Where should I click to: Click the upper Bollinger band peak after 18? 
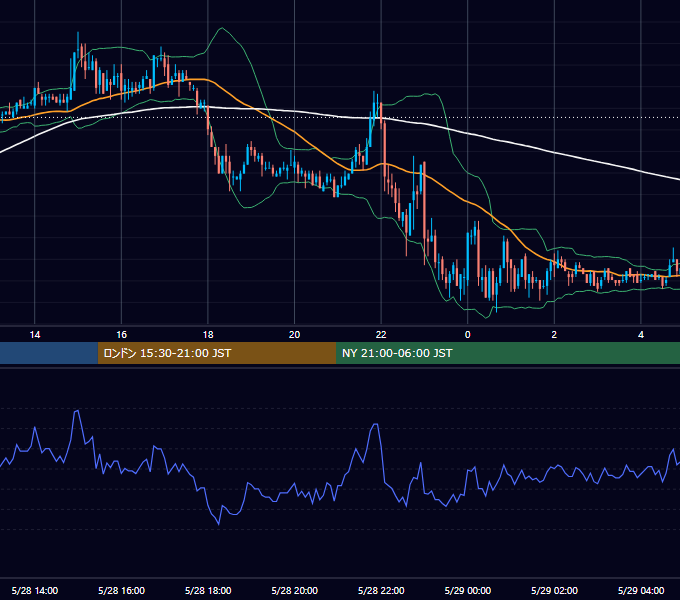[x=222, y=29]
